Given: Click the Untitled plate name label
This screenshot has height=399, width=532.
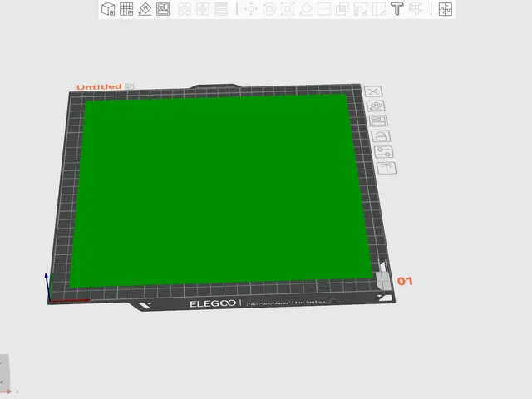Looking at the screenshot, I should [99, 87].
